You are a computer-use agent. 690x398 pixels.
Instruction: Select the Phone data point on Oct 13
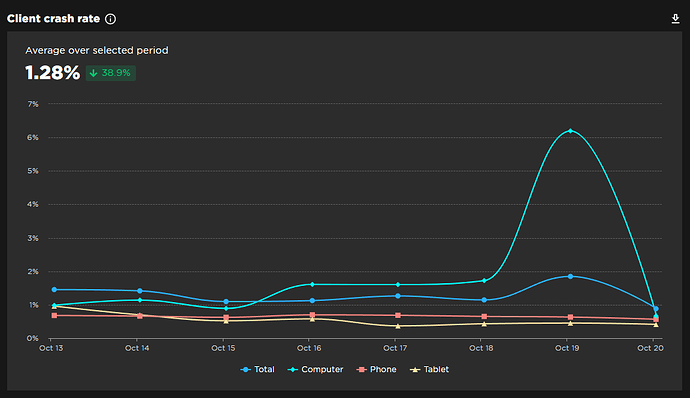click(x=54, y=315)
